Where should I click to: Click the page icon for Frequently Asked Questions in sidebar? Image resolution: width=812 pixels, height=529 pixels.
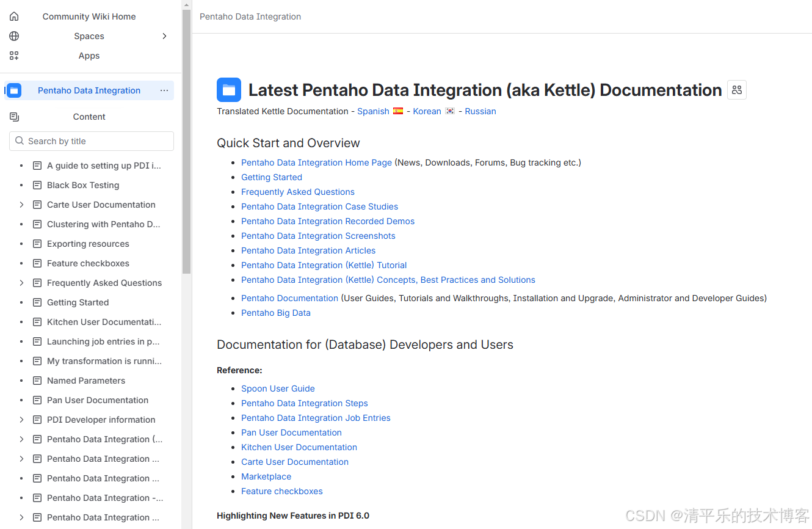(x=37, y=283)
